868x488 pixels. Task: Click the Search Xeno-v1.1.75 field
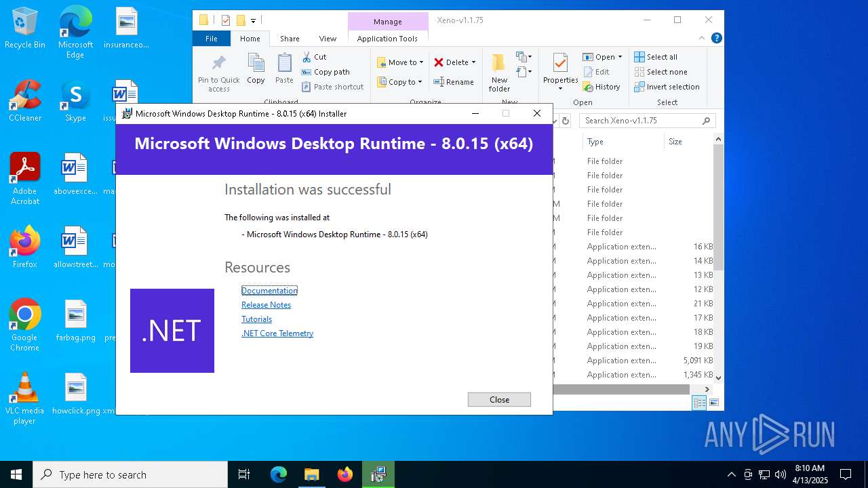[x=648, y=121]
